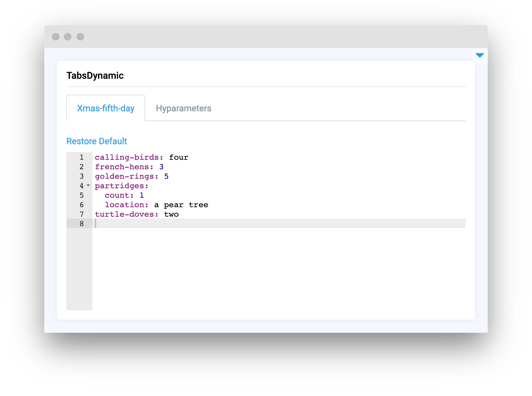Click the middle gray window control dot

pyautogui.click(x=68, y=37)
